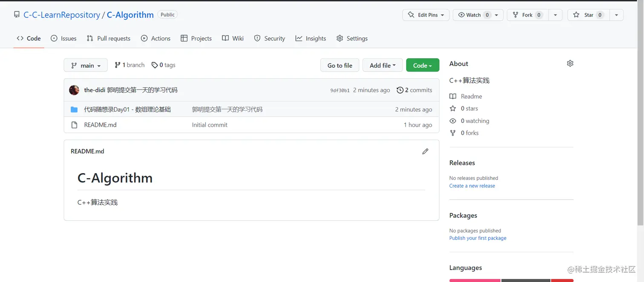Switch to the Code tab

29,38
